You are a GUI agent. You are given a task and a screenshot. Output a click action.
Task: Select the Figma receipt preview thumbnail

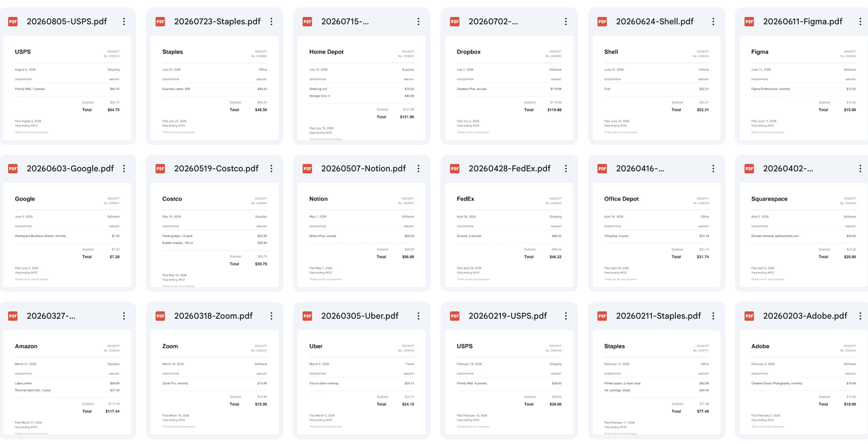click(x=803, y=88)
